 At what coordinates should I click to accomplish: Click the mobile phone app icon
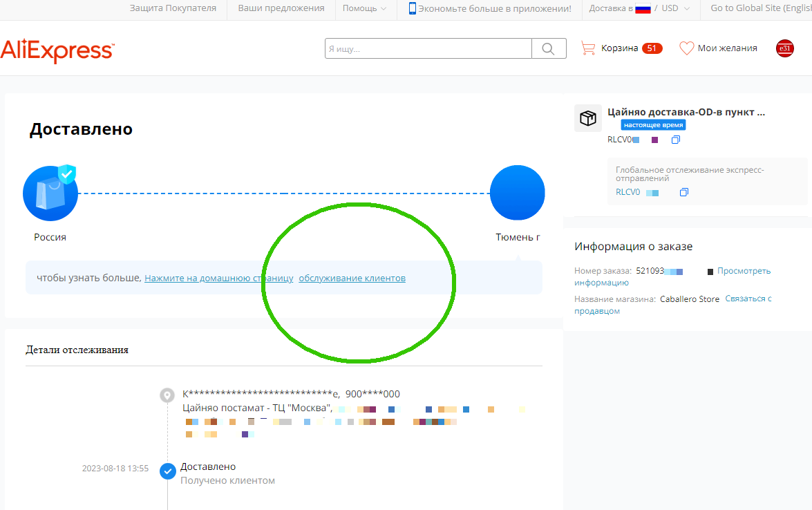click(x=412, y=8)
